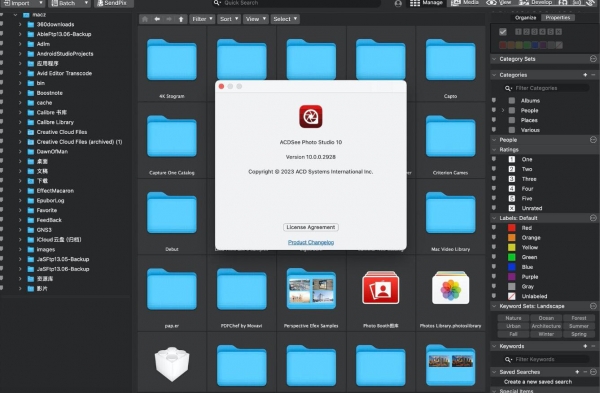Click the Architecture keyword button
The width and height of the screenshot is (600, 393).
click(x=546, y=326)
